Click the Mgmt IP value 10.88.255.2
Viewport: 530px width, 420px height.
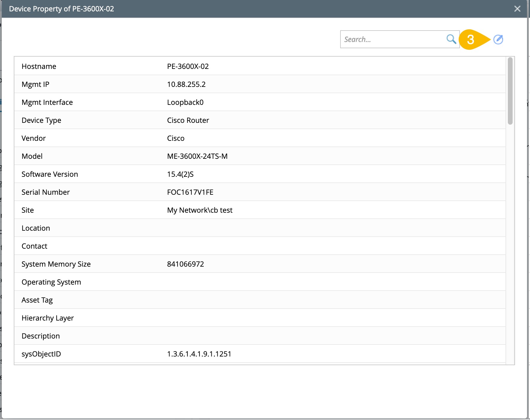[186, 84]
